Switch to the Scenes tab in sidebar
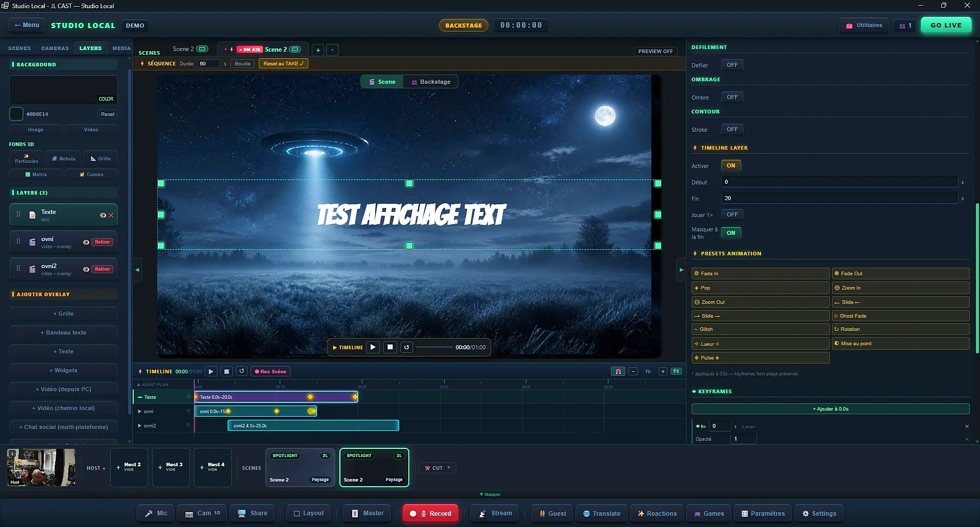 pos(19,48)
